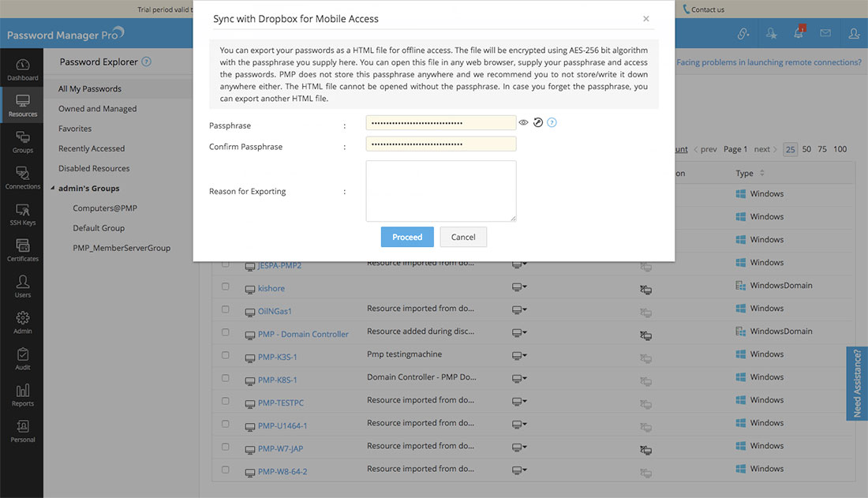The height and width of the screenshot is (498, 868).
Task: Open PMP-W8-64-2 resource link
Action: point(282,472)
